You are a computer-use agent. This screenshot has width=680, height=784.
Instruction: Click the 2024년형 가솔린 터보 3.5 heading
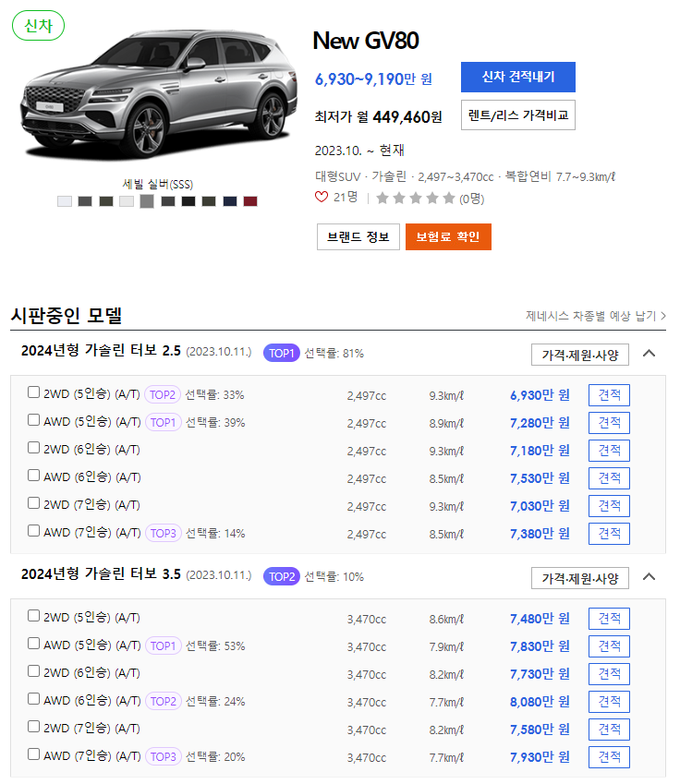[x=101, y=574]
